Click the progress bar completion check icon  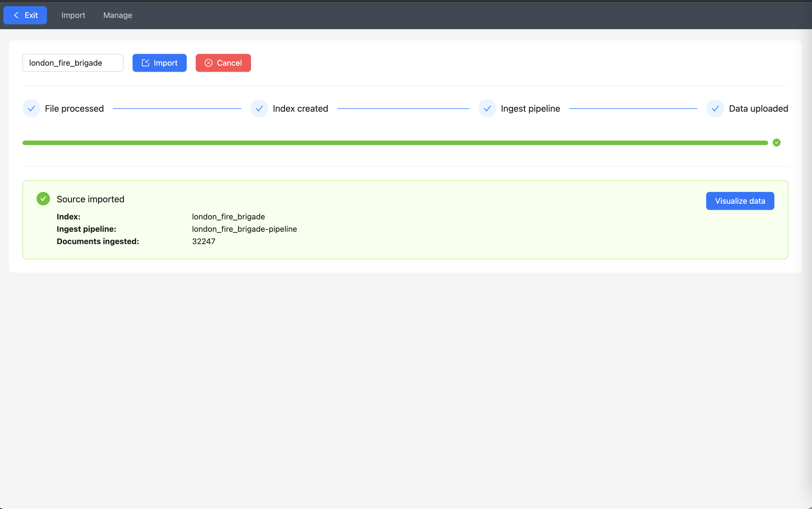(x=776, y=143)
